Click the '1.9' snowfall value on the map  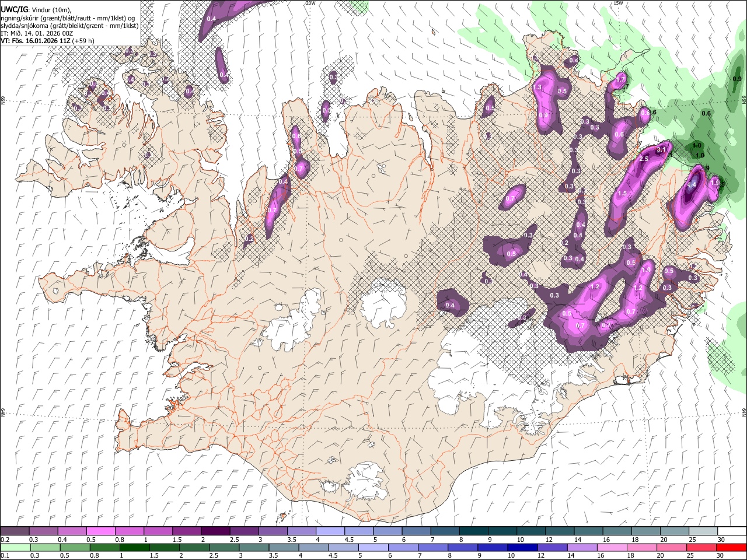715,183
